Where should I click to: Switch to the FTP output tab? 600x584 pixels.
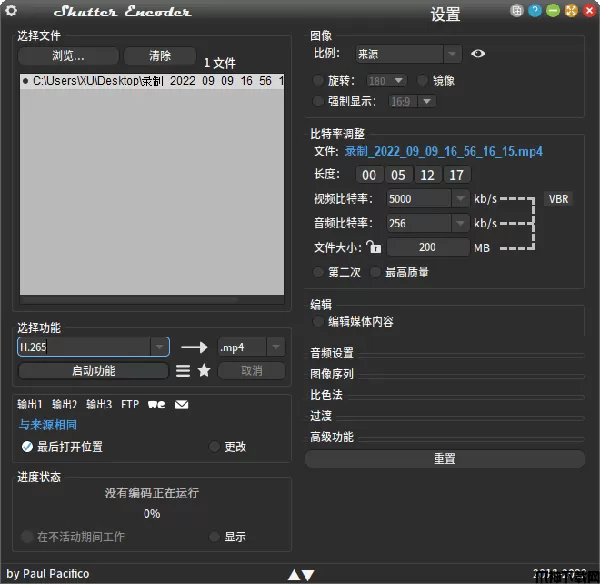point(130,405)
